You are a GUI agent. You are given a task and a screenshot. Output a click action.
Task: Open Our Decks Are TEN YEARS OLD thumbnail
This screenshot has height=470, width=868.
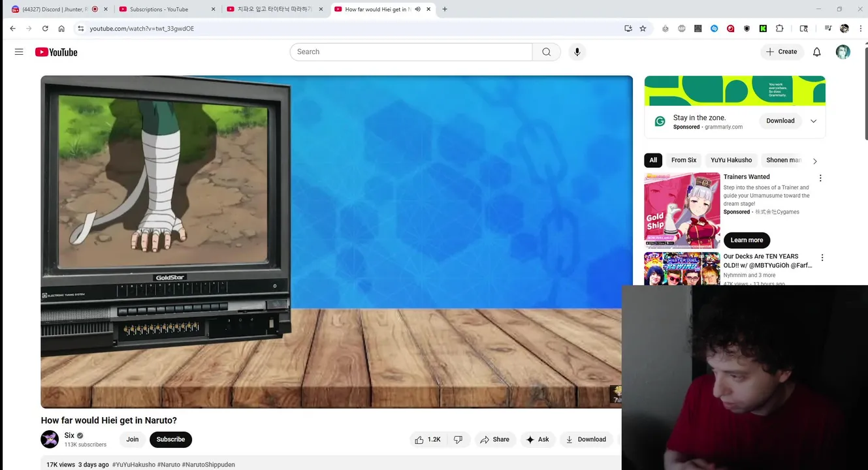coord(682,269)
